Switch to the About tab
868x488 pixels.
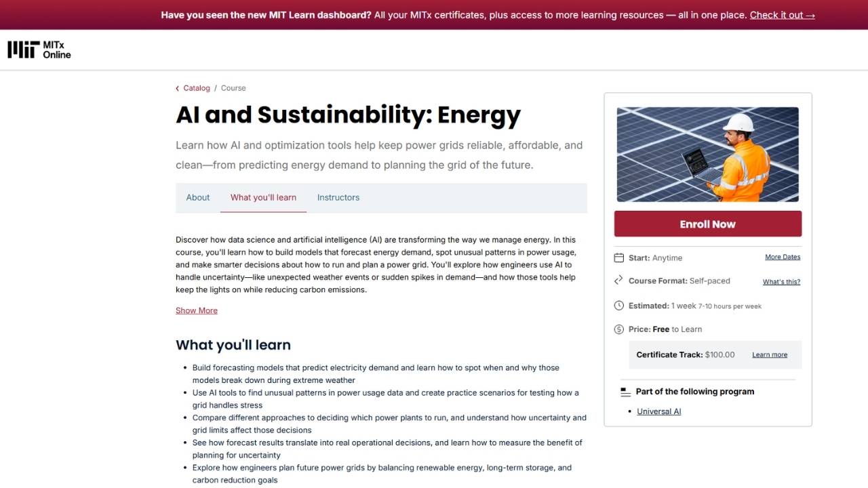point(198,197)
